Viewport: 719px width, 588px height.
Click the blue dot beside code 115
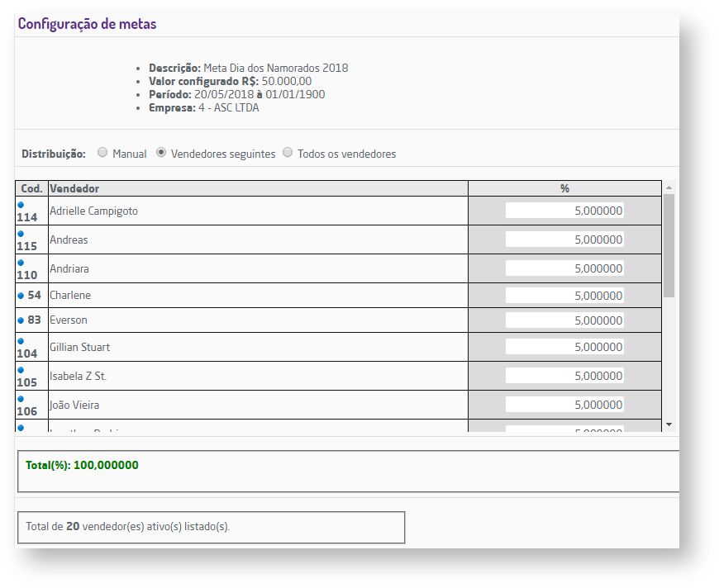click(21, 234)
